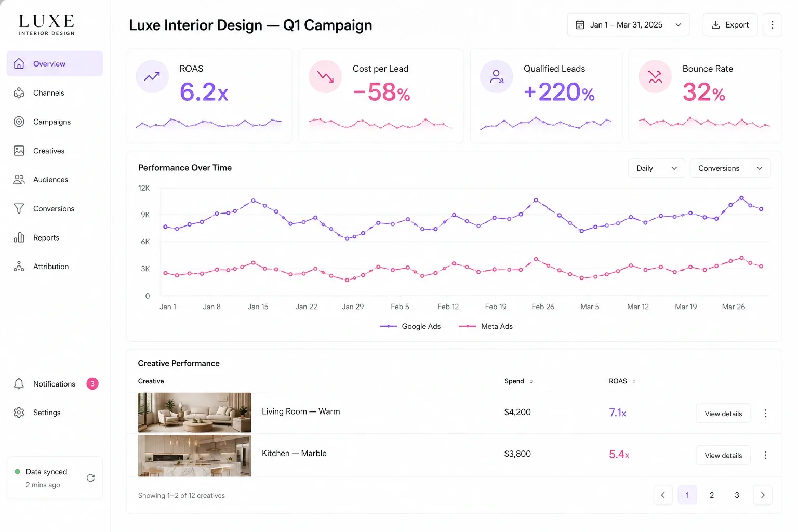Click the Creative Performance heading
Viewport: 798px width, 532px height.
(179, 363)
